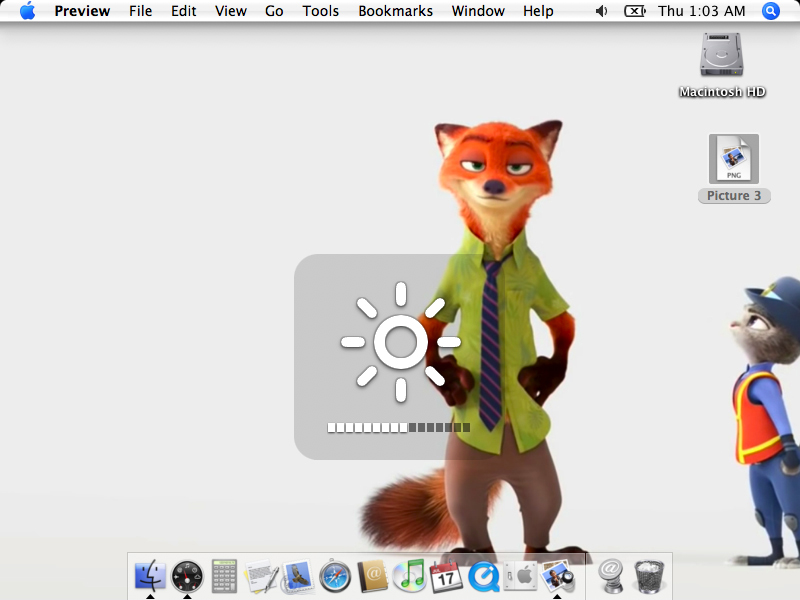Image resolution: width=800 pixels, height=600 pixels.
Task: Open the Help menu
Action: point(538,11)
